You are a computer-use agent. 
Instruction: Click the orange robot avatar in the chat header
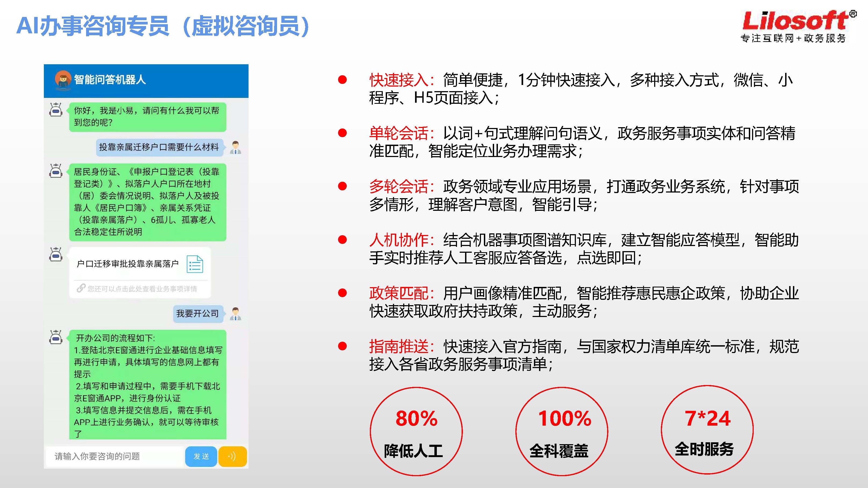click(x=63, y=80)
